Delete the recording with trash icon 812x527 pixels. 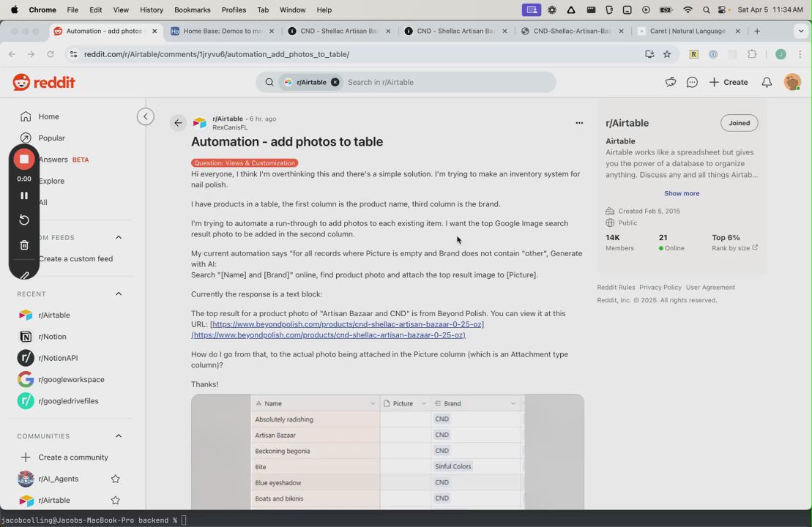tap(24, 245)
